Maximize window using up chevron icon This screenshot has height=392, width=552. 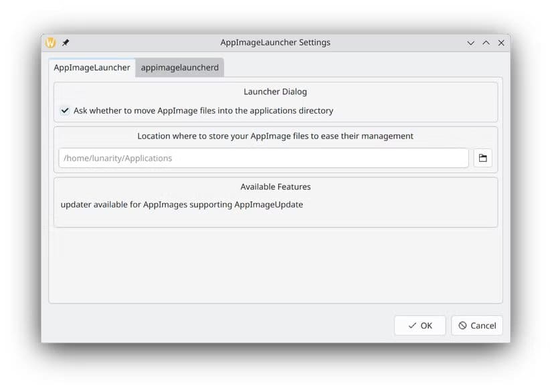coord(486,43)
